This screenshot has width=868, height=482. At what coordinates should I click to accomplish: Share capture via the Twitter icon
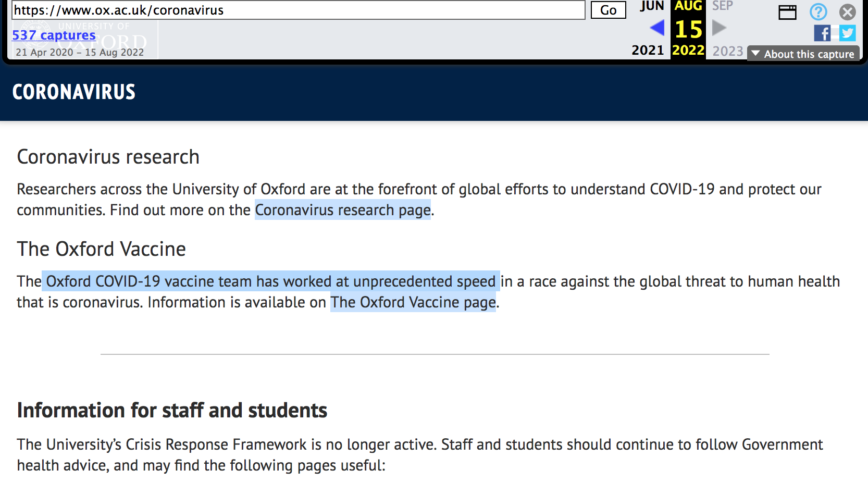[x=848, y=33]
